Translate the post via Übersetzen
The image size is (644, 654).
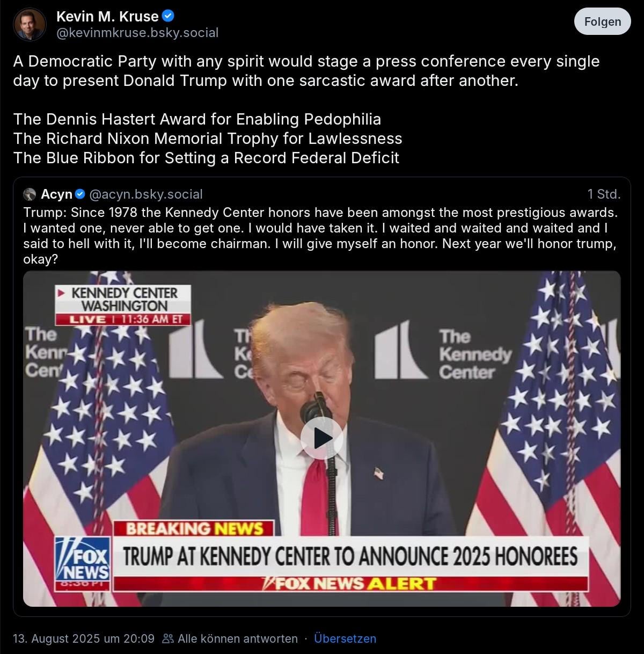coord(345,638)
